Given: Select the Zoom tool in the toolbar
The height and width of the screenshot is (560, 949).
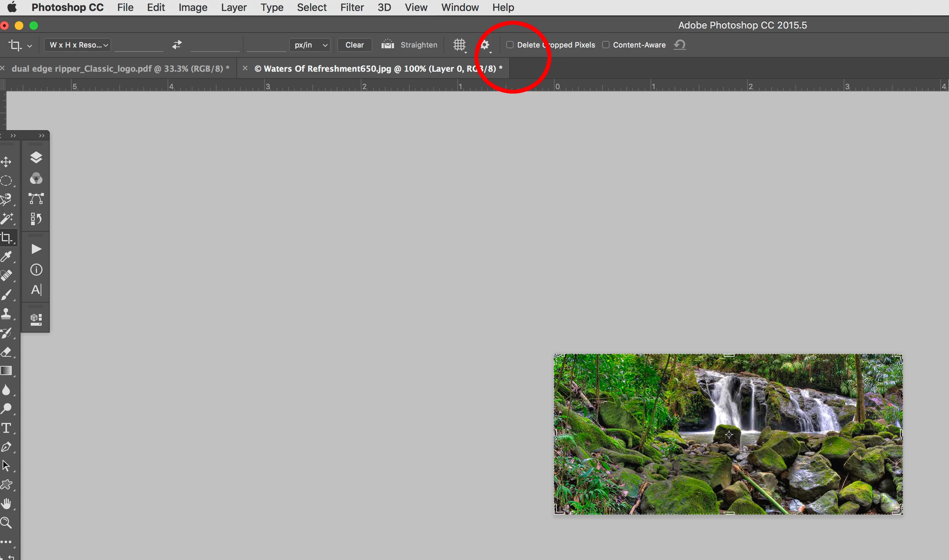Looking at the screenshot, I should (6, 523).
